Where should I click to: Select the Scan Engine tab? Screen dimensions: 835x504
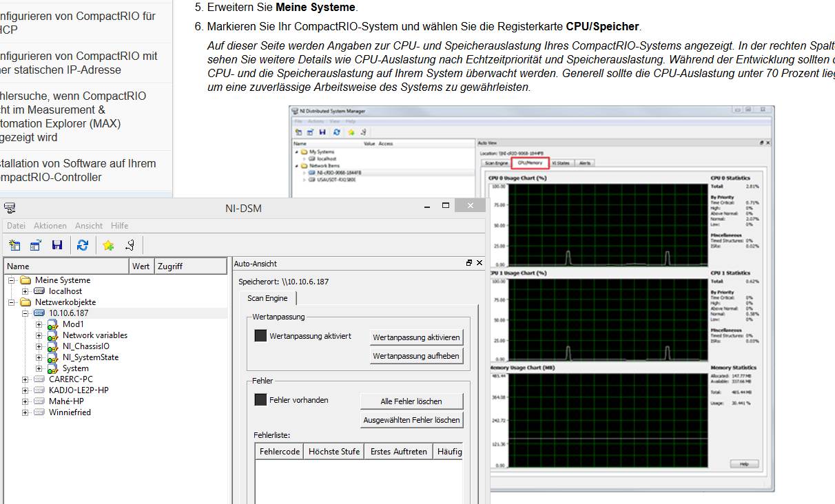point(267,298)
